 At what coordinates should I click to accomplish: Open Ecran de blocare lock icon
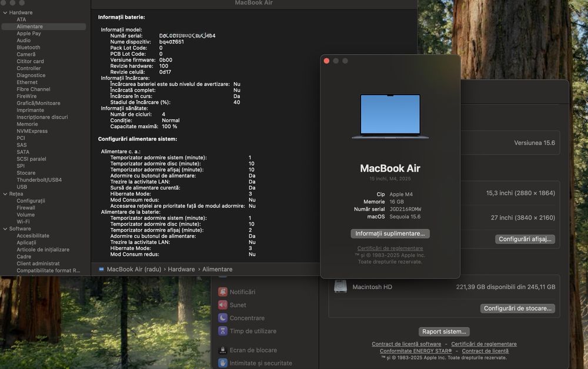(x=223, y=350)
